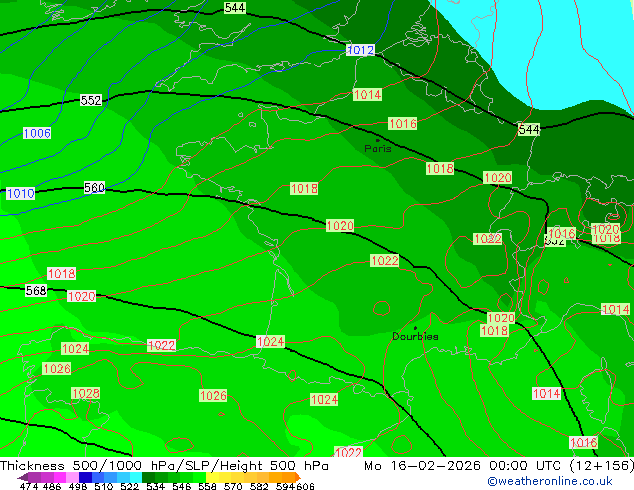The height and width of the screenshot is (490, 634).
Task: Click the legend value 486
Action: point(52,486)
